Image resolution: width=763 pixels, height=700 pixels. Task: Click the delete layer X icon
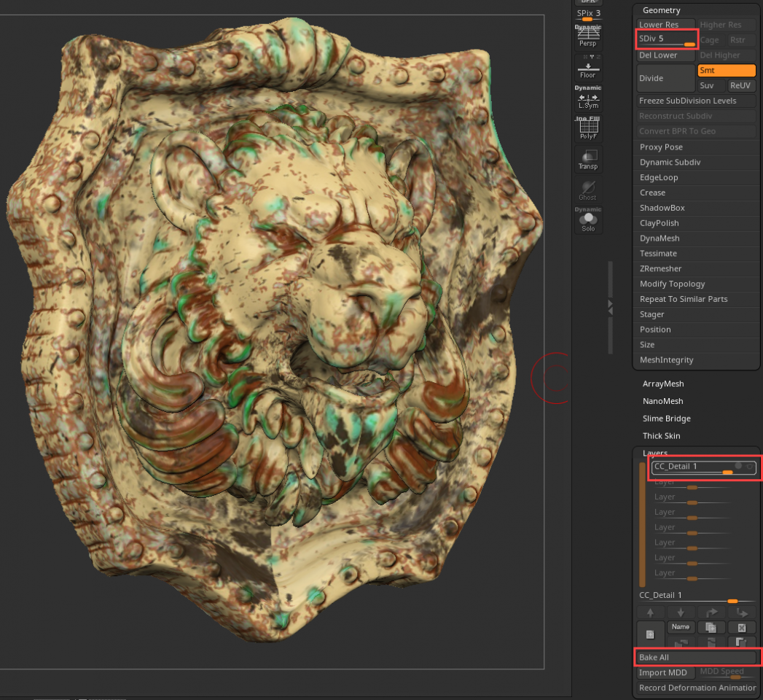click(741, 627)
